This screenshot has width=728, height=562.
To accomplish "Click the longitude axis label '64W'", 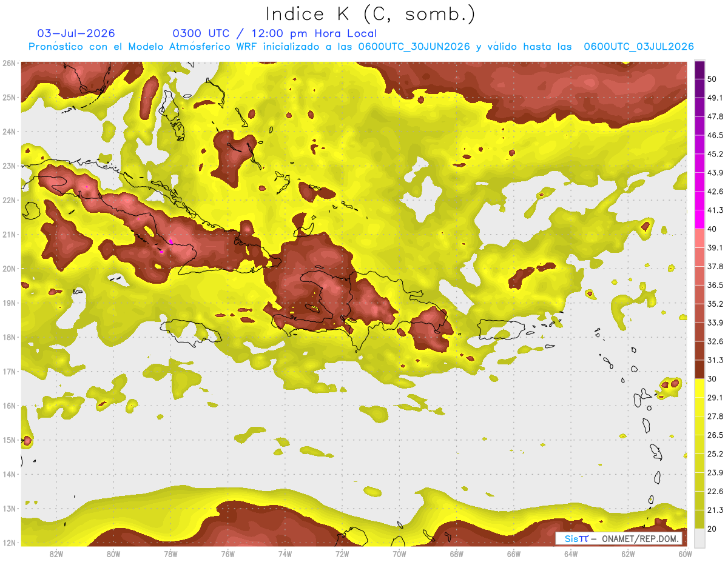I will 570,554.
